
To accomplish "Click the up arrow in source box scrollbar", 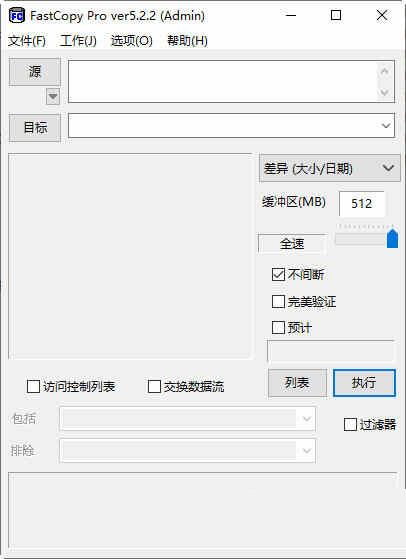I will click(384, 71).
